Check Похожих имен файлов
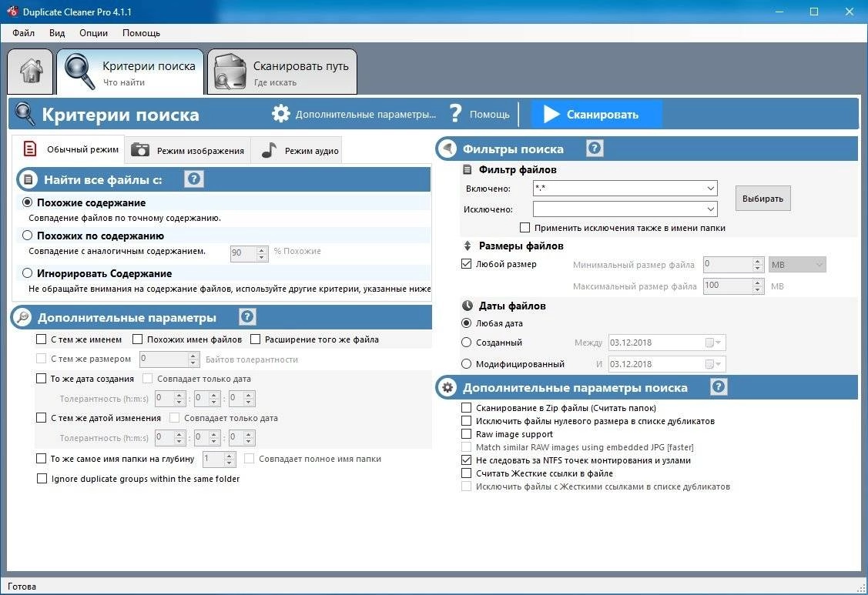The height and width of the screenshot is (595, 868). click(137, 339)
